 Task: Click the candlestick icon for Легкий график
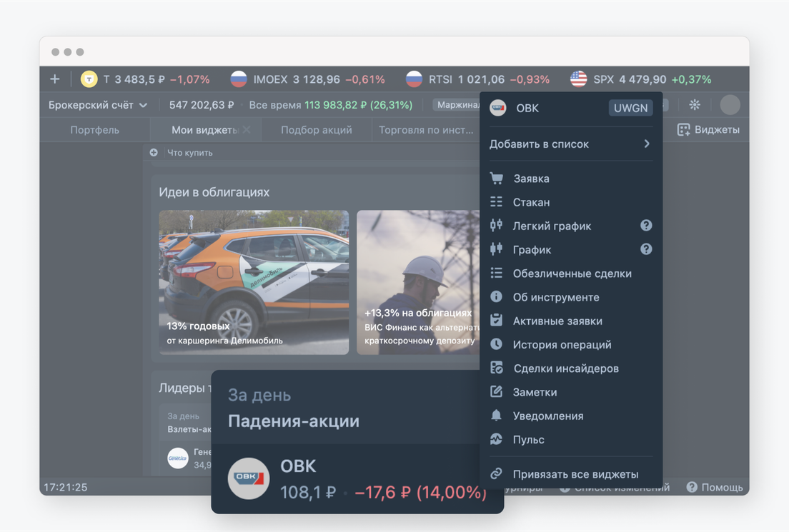click(496, 225)
